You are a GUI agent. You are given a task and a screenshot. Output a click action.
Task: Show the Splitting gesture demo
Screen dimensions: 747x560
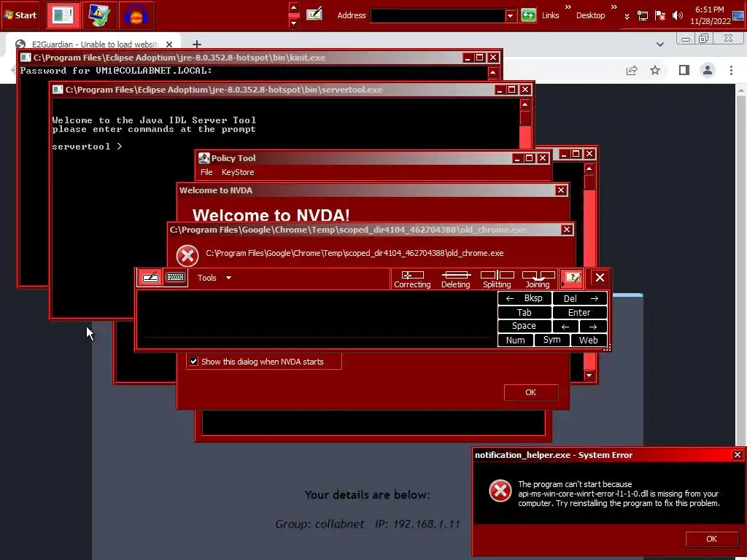(497, 279)
